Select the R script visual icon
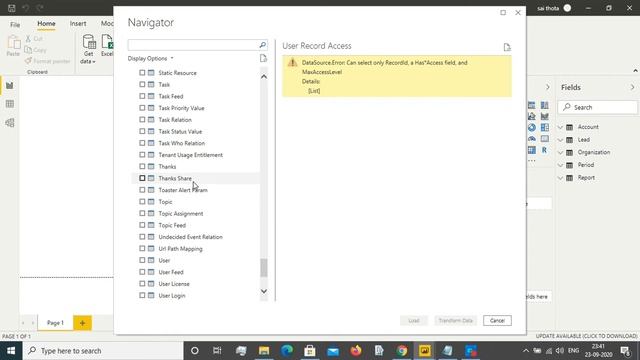The width and height of the screenshot is (640, 360). click(544, 150)
